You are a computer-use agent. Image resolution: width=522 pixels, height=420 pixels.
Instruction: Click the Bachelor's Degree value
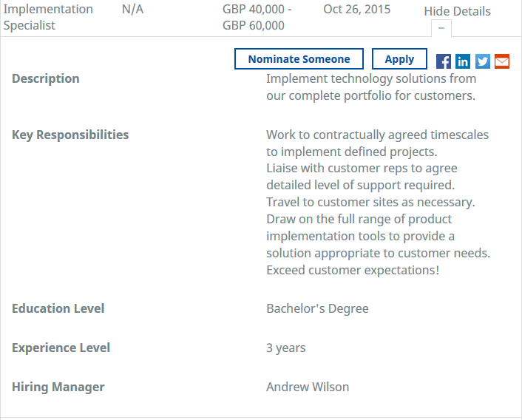coord(317,308)
